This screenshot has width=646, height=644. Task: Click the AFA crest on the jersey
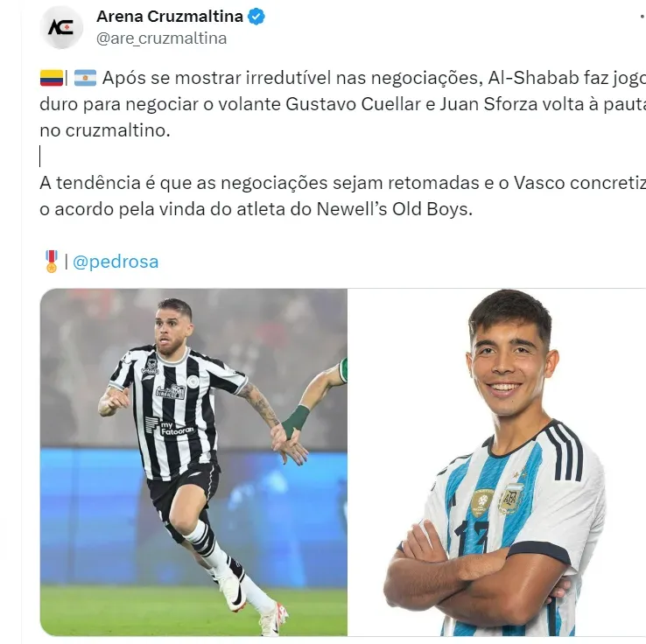click(510, 499)
